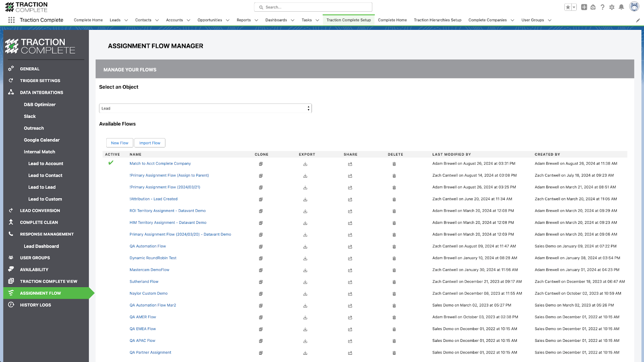The width and height of the screenshot is (644, 362).
Task: Click the global Search field
Action: 313,7
